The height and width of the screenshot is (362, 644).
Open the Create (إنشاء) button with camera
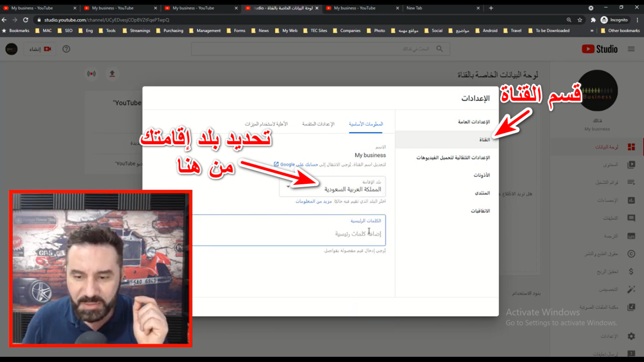40,49
